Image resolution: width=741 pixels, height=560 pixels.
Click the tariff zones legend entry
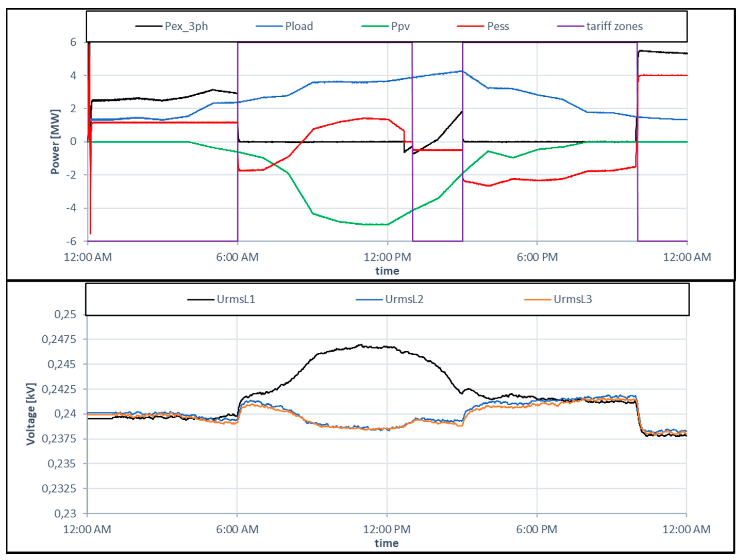(614, 26)
